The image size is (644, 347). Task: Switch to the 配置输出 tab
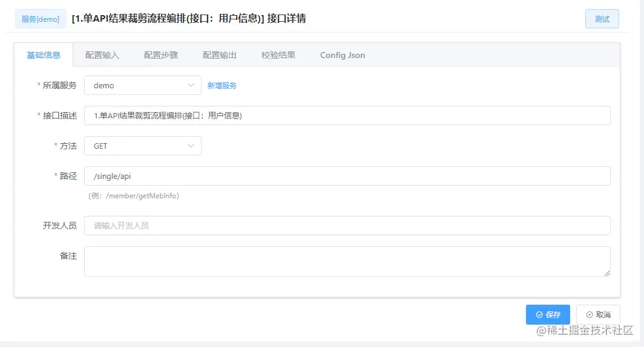click(220, 55)
